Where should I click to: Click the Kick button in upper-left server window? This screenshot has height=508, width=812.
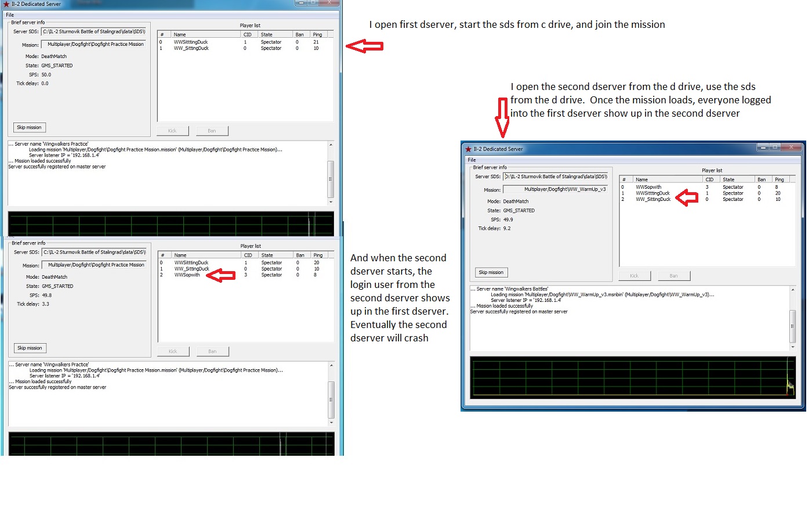(172, 131)
